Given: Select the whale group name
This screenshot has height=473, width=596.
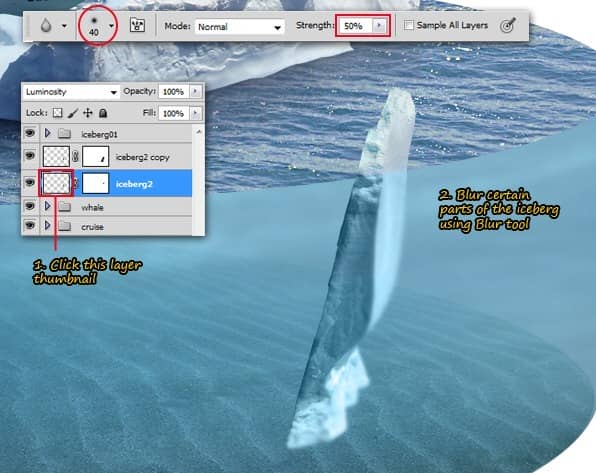Looking at the screenshot, I should click(x=92, y=207).
